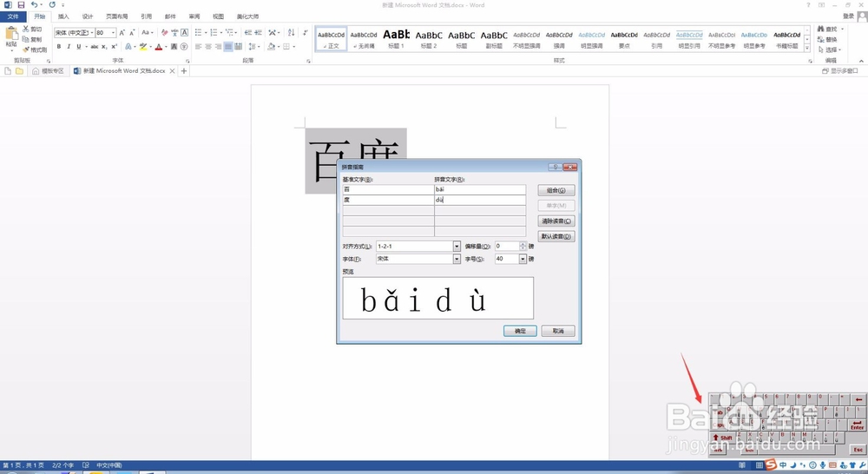The height and width of the screenshot is (474, 868).
Task: Open the File (文件) tab
Action: coord(13,16)
